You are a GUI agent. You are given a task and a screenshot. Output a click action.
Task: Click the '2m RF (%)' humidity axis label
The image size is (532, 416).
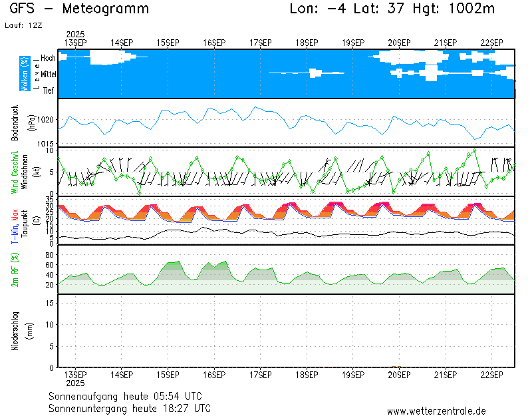tap(15, 270)
